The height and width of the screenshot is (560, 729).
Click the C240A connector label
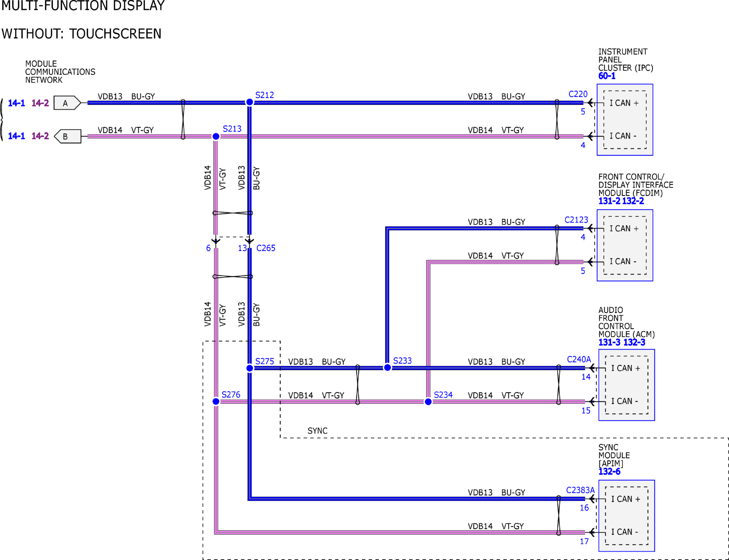579,359
